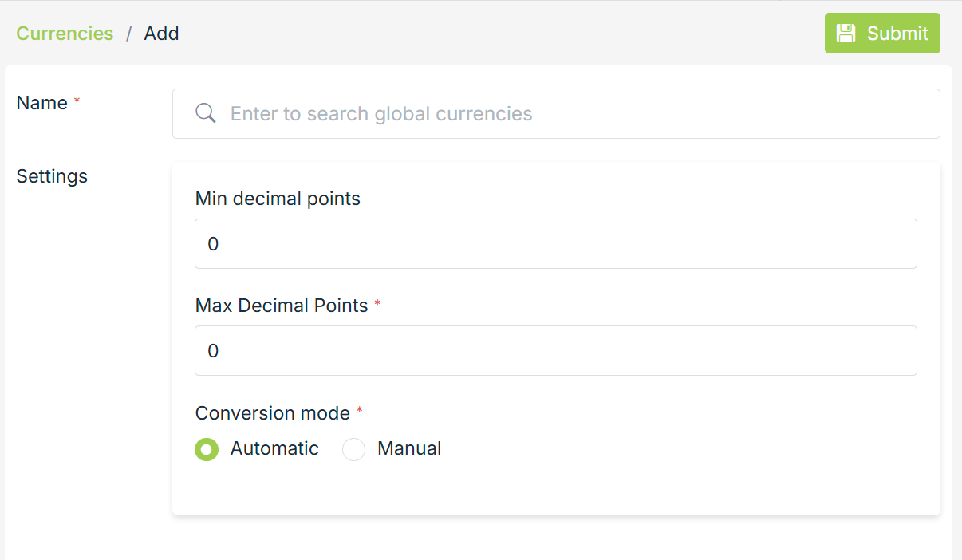Click the magnifying glass search icon
The height and width of the screenshot is (560, 962).
[206, 113]
